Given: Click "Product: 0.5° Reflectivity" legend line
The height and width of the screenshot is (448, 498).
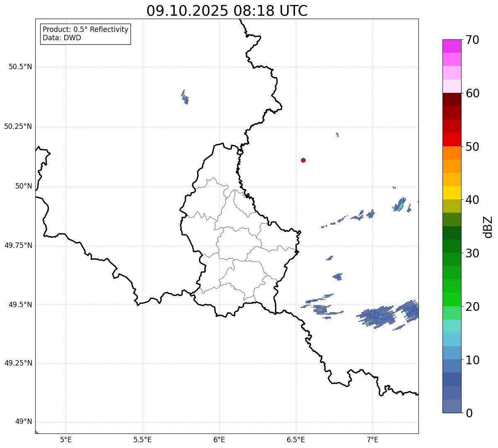Looking at the screenshot, I should pyautogui.click(x=85, y=29).
